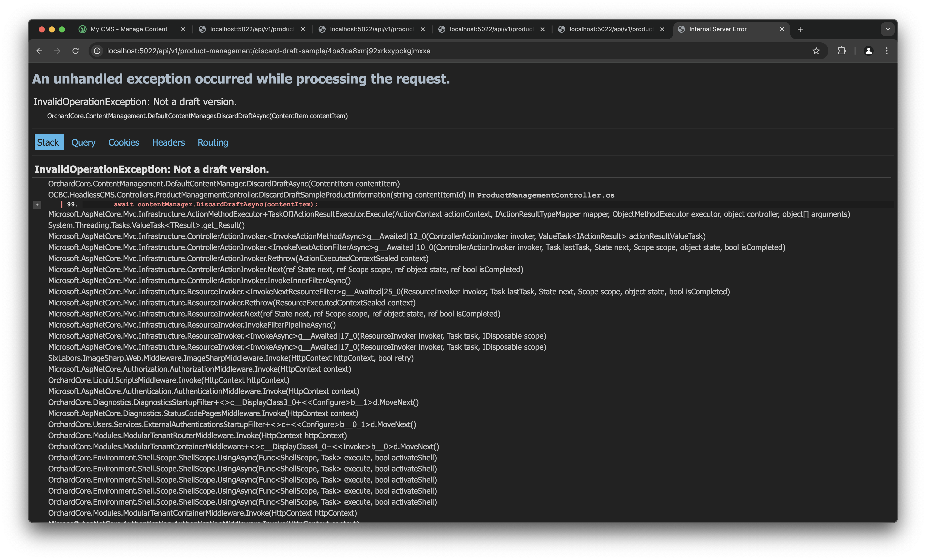Bookmark this page with star icon
926x560 pixels.
coord(816,51)
